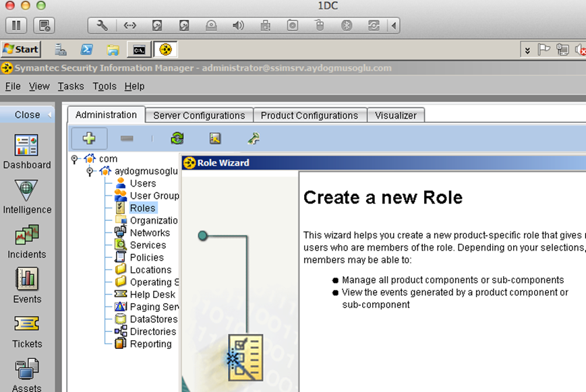Viewport: 586px width, 392px height.
Task: Click the Role Wizard title bar
Action: tap(384, 163)
